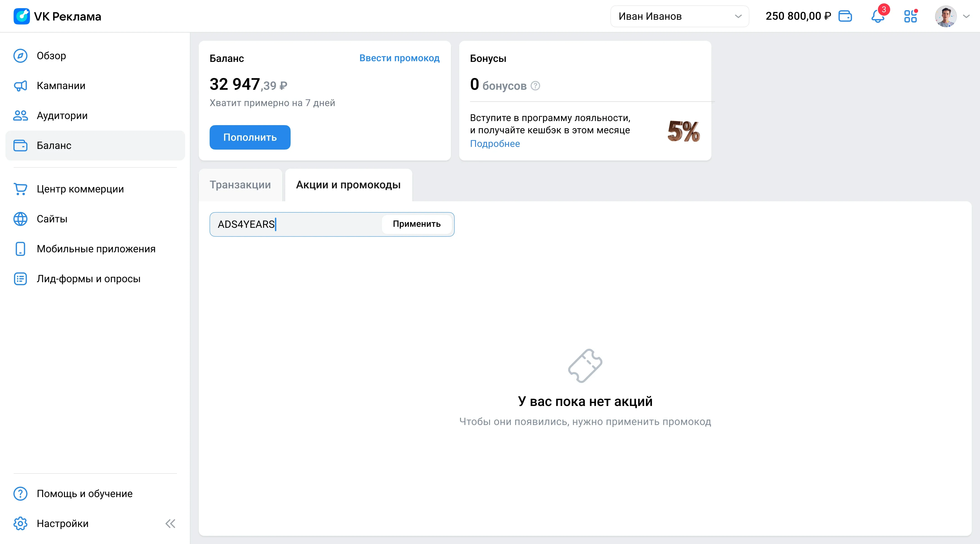
Task: Click the Аудитории people icon
Action: [21, 116]
